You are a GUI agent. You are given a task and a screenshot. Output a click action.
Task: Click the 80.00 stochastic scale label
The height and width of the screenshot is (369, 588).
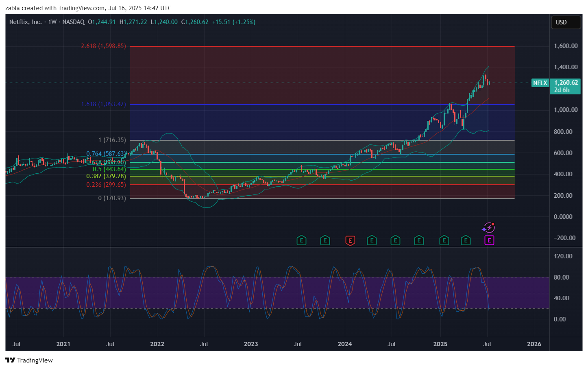click(x=562, y=277)
